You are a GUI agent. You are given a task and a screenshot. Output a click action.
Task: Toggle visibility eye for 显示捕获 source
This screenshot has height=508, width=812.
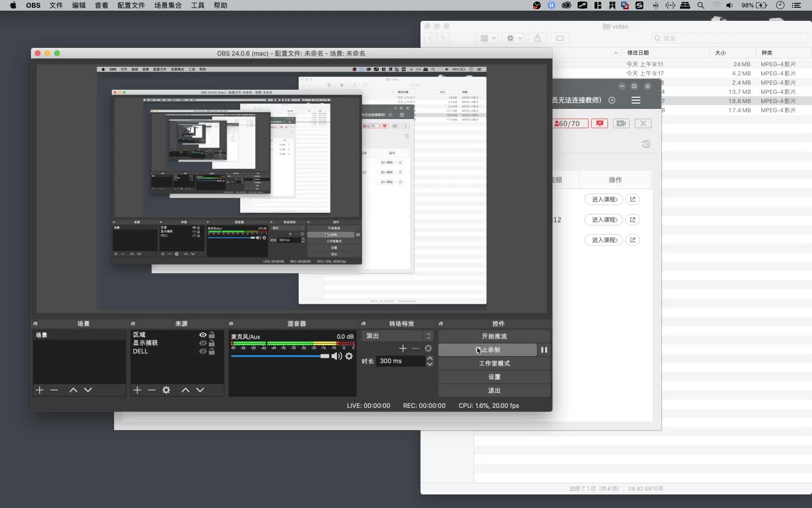(x=203, y=343)
